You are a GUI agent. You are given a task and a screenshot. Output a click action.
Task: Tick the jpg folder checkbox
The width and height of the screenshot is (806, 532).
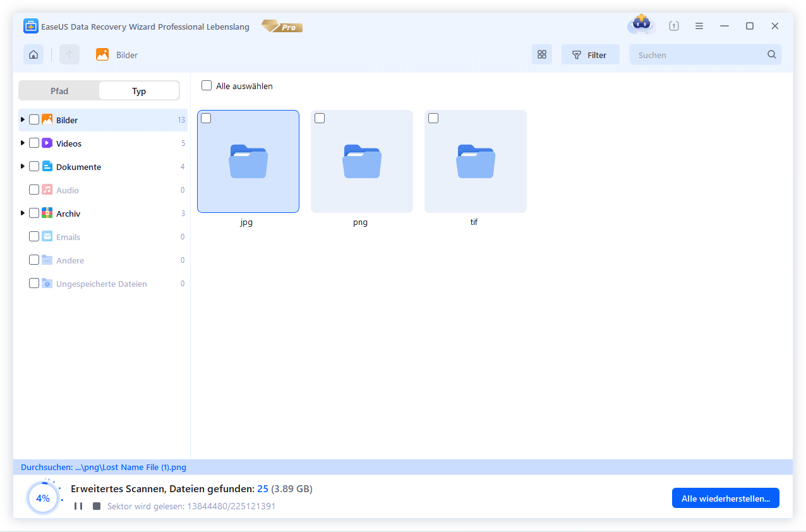click(x=206, y=118)
